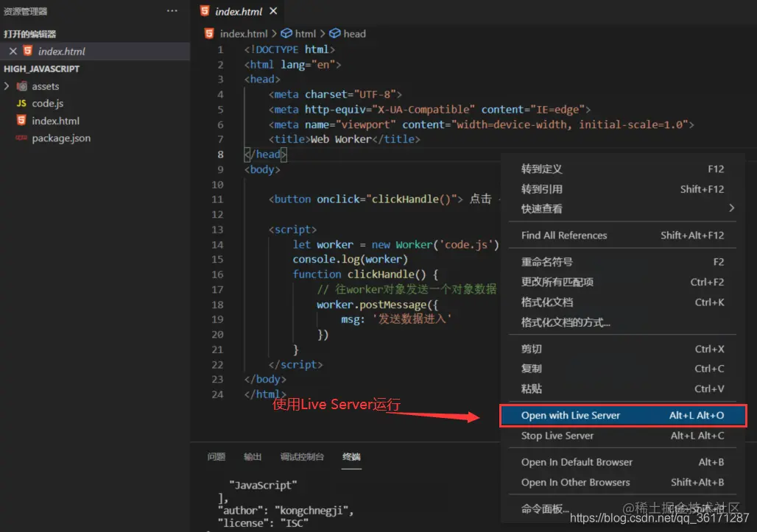757x532 pixels.
Task: Click the msg: '发送数据进入' line
Action: [x=396, y=319]
